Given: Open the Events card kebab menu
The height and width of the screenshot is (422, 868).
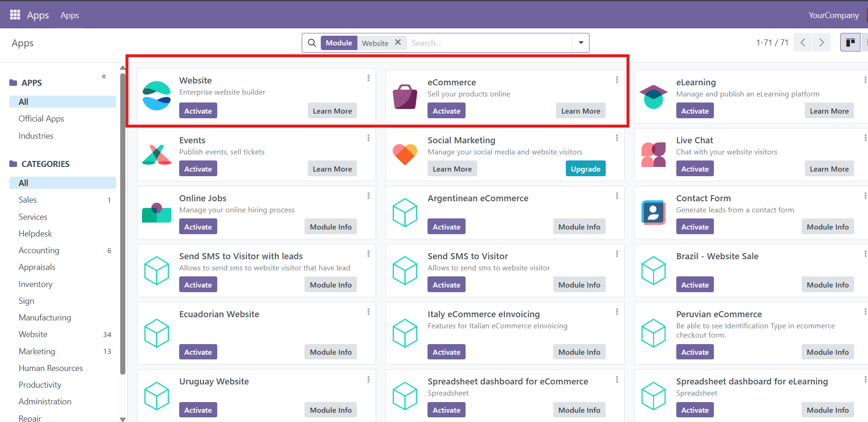Looking at the screenshot, I should point(369,138).
